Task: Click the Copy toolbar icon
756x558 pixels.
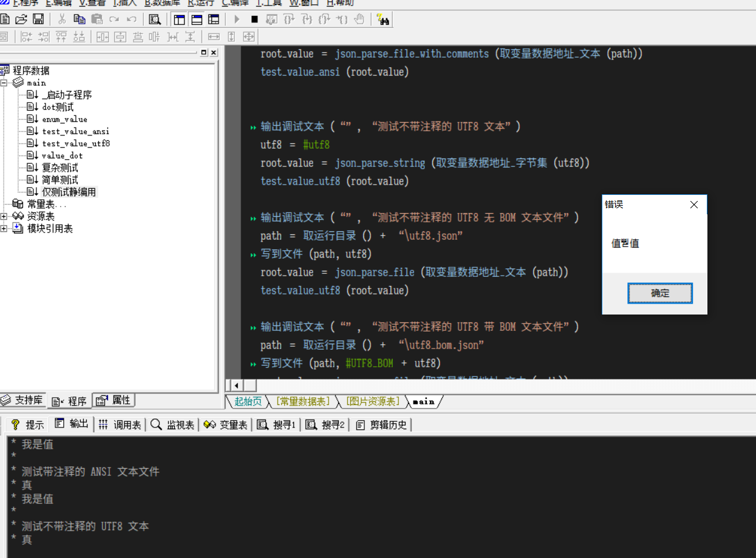Action: coord(79,19)
